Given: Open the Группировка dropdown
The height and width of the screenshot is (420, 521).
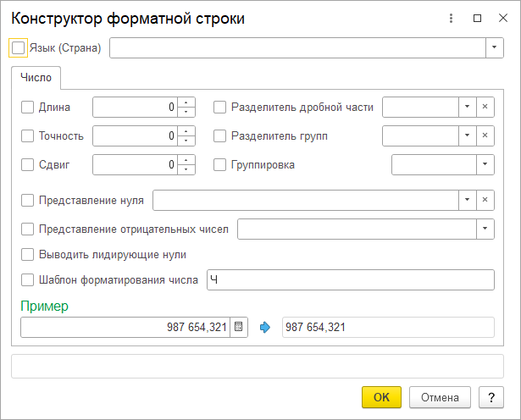Looking at the screenshot, I should [485, 164].
